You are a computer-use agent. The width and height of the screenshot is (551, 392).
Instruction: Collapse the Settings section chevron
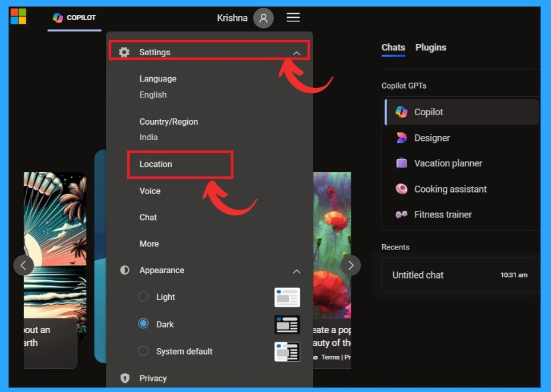point(297,53)
